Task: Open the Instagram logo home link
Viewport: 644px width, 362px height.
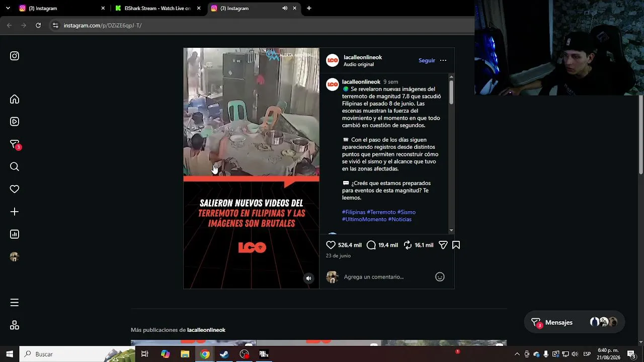Action: [x=15, y=56]
